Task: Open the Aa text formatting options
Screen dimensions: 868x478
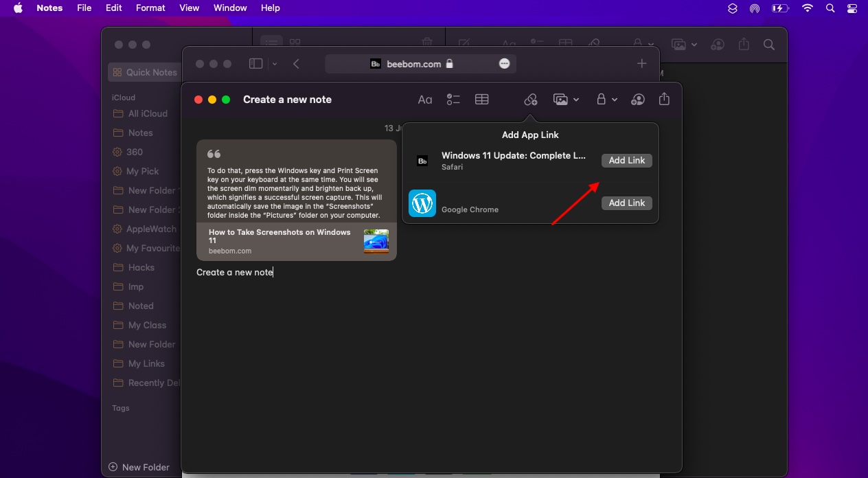Action: (x=425, y=100)
